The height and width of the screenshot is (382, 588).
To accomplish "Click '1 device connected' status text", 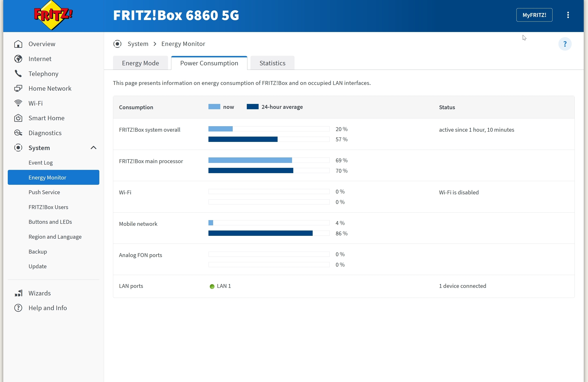I will pos(463,286).
